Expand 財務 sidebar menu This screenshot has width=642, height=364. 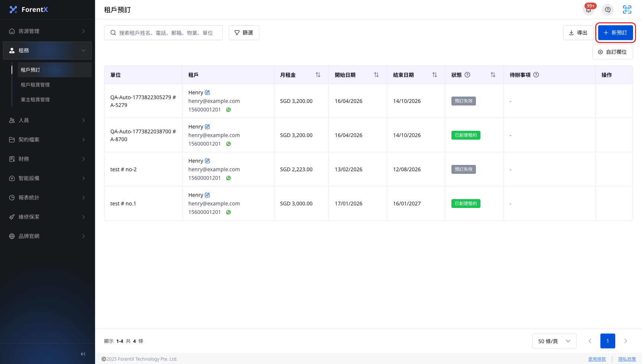(47, 159)
